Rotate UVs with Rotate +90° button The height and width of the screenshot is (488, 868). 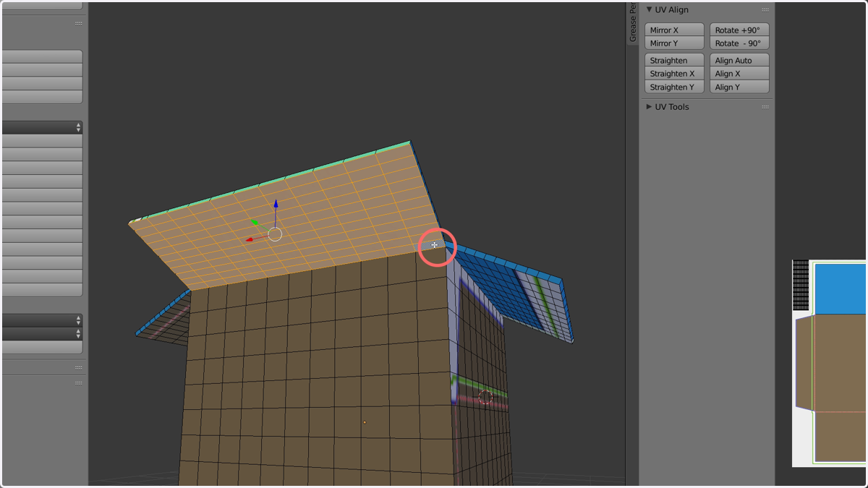tap(739, 30)
